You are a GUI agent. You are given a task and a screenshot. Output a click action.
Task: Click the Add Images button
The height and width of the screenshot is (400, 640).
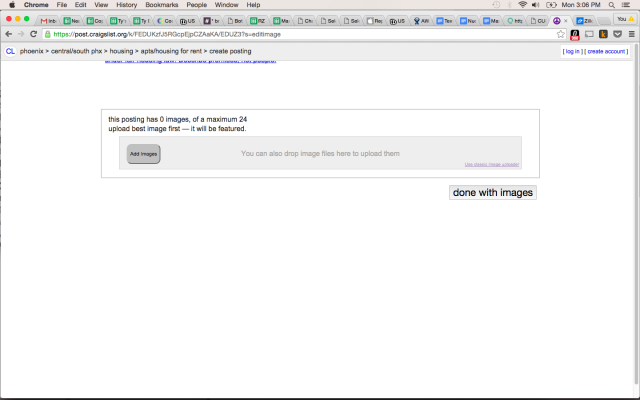click(143, 154)
